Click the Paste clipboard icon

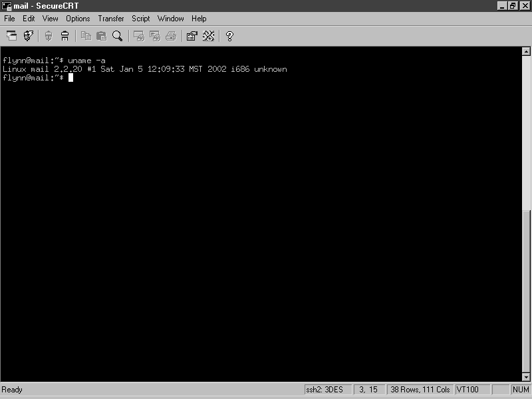[x=101, y=36]
